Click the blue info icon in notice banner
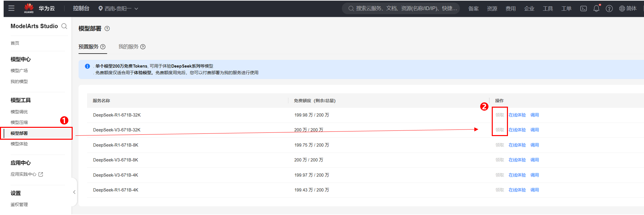This screenshot has height=215, width=644. point(88,66)
